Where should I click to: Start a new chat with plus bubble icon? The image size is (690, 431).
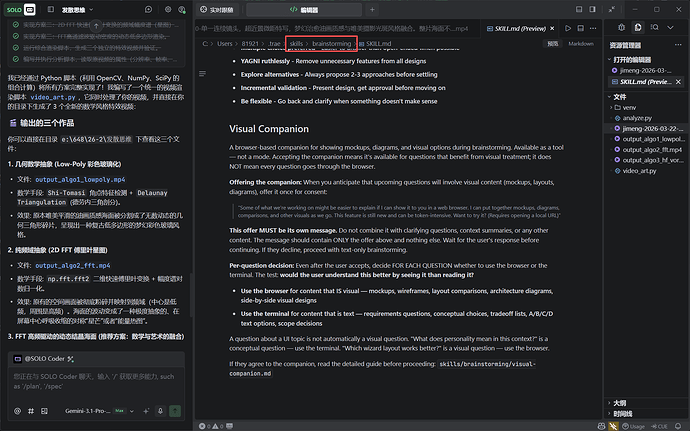point(149,9)
